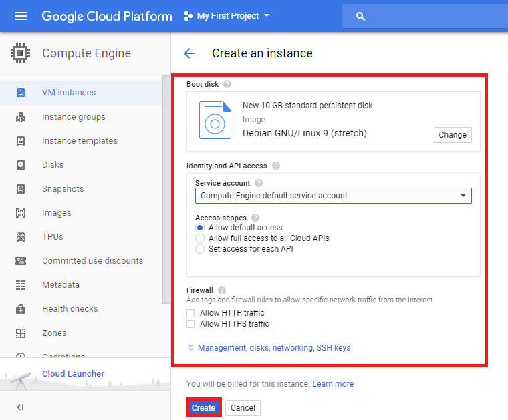Open help for Service account

click(259, 183)
